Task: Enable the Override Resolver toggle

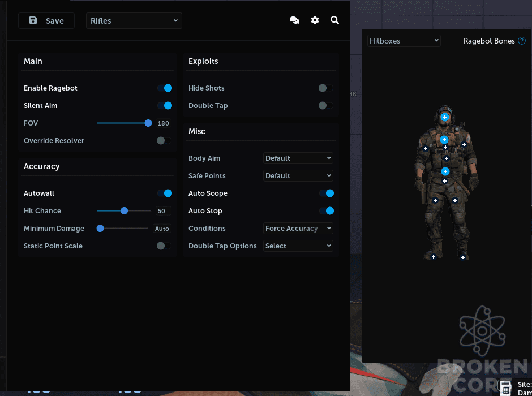Action: [164, 141]
